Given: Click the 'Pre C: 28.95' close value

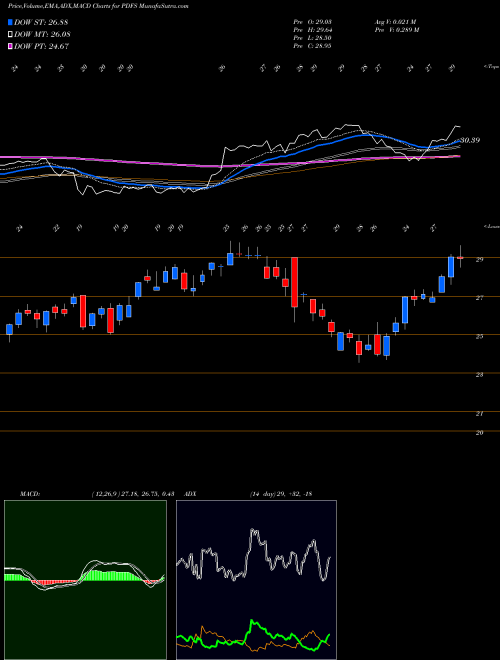Looking at the screenshot, I should click(312, 46).
